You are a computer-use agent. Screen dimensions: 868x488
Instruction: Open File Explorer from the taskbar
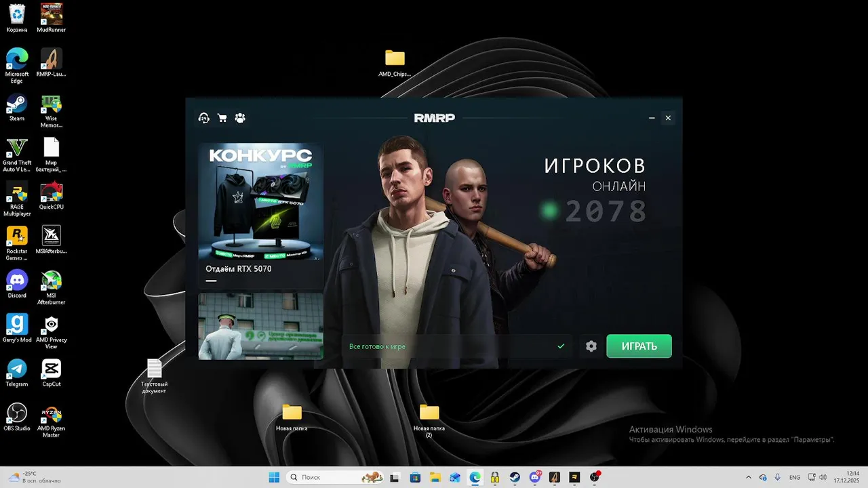(x=435, y=477)
